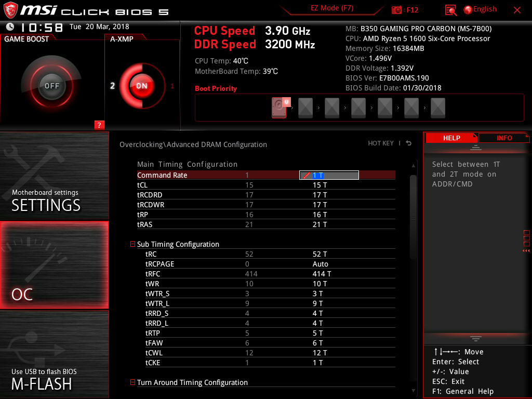Click the hot key back arrow icon
Screen dimensions: 532x399
coord(409,143)
